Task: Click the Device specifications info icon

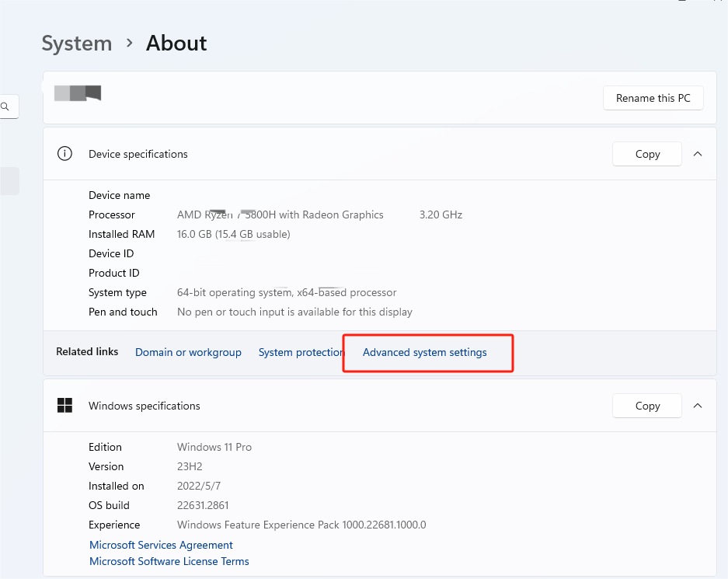Action: pos(64,153)
